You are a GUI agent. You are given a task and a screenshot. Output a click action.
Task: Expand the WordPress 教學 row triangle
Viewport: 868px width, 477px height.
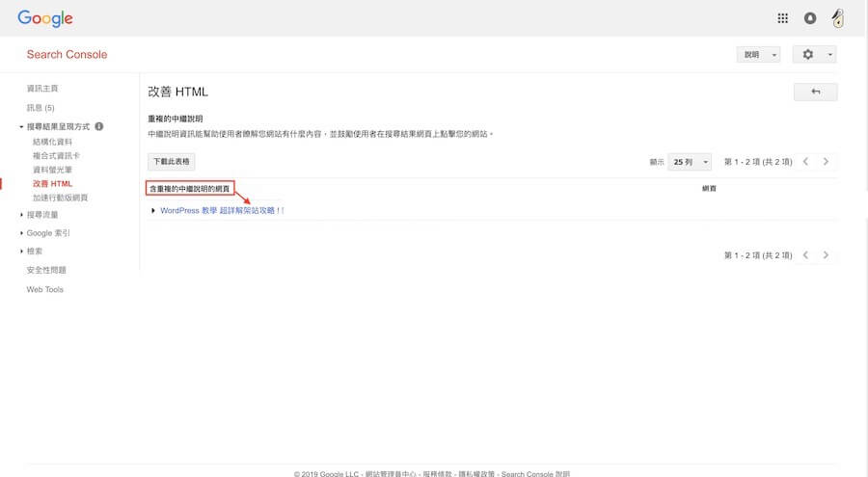153,210
